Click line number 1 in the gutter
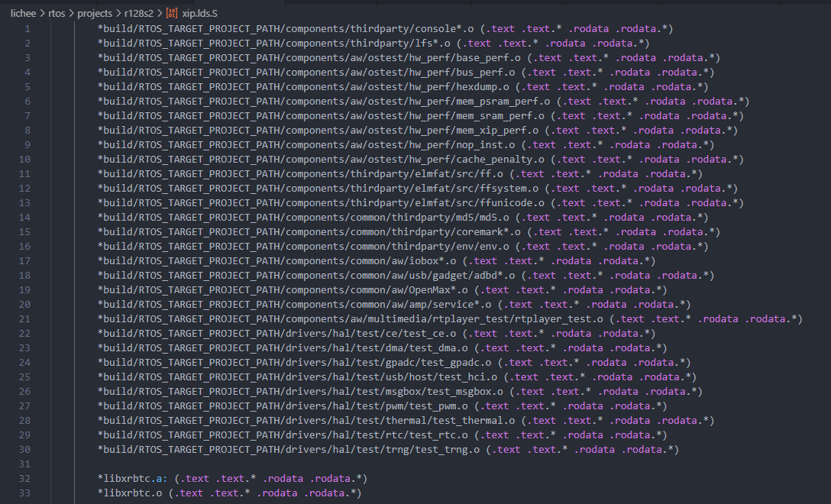Viewport: 831px width, 504px height. tap(27, 29)
